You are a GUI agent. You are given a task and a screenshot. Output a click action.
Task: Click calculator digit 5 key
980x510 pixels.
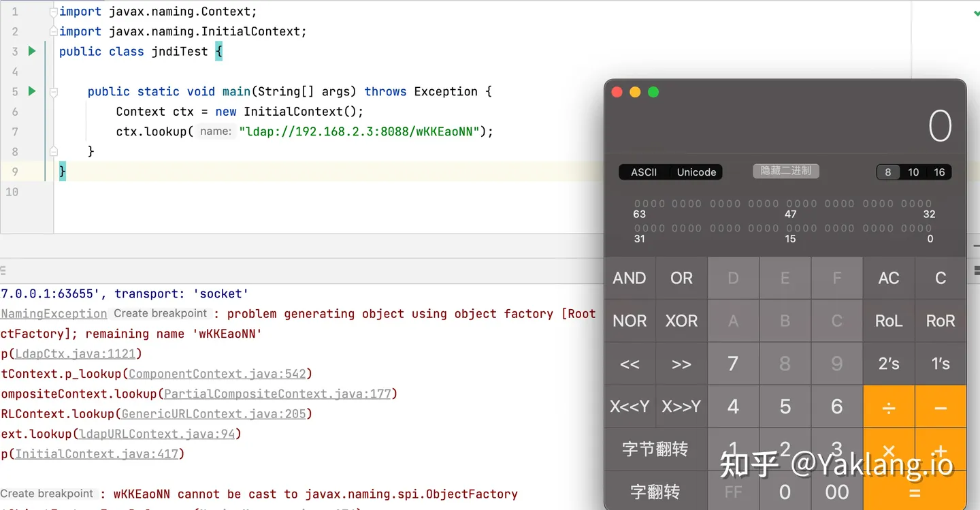pos(785,407)
